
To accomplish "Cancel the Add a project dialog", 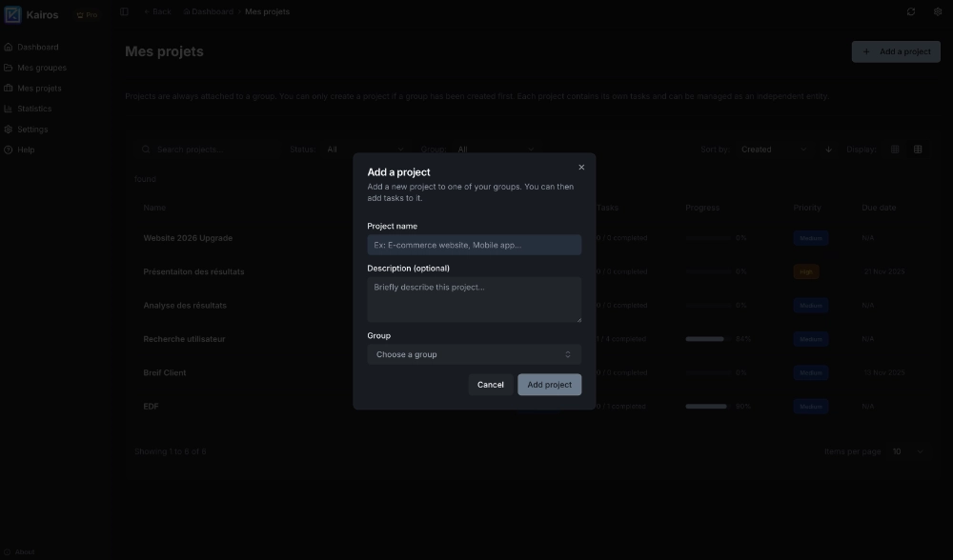I will pyautogui.click(x=491, y=384).
